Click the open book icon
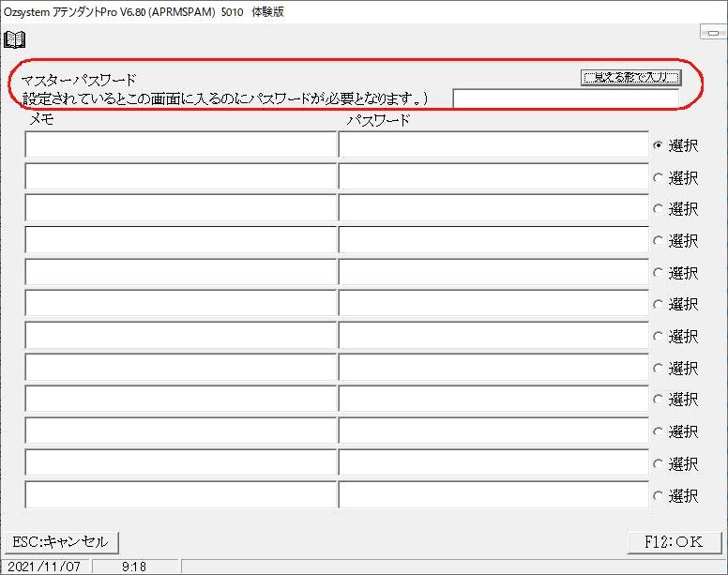Image resolution: width=728 pixels, height=575 pixels. [15, 39]
